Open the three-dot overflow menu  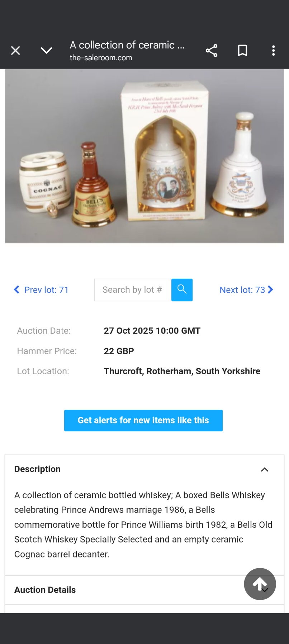pos(273,51)
